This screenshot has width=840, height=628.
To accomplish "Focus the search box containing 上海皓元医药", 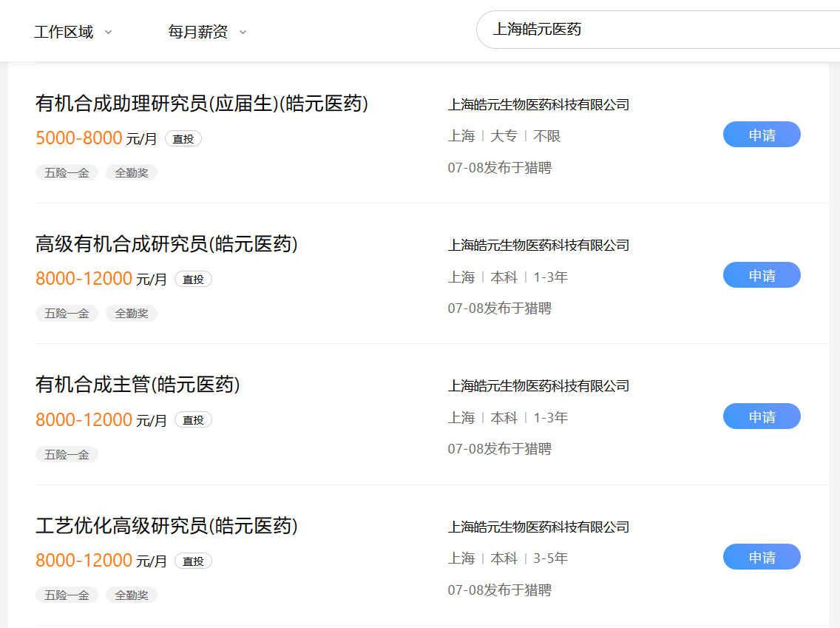I will [658, 30].
